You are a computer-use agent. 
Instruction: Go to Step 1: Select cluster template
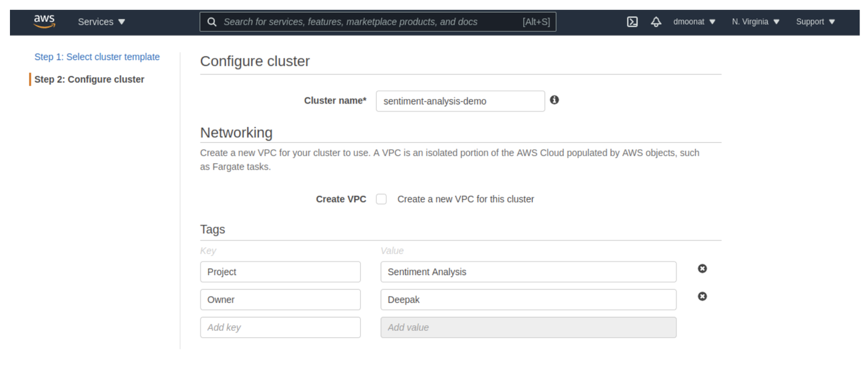(x=97, y=57)
